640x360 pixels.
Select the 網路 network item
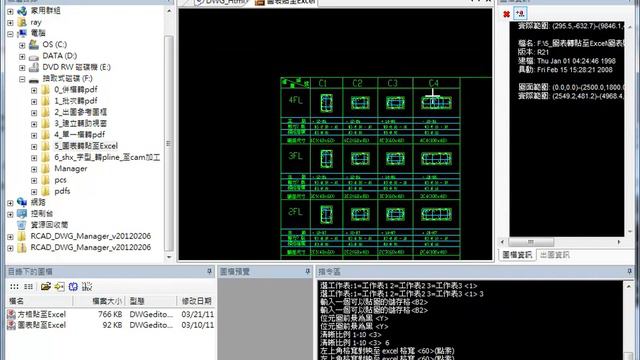pos(38,202)
